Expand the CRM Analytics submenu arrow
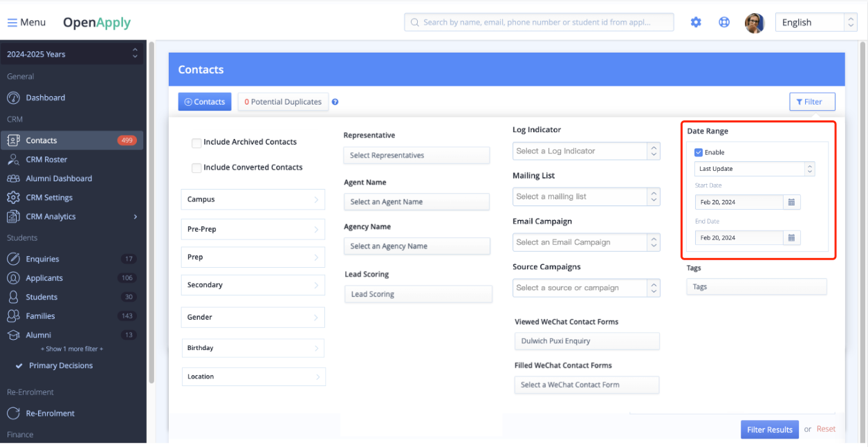 (x=136, y=217)
